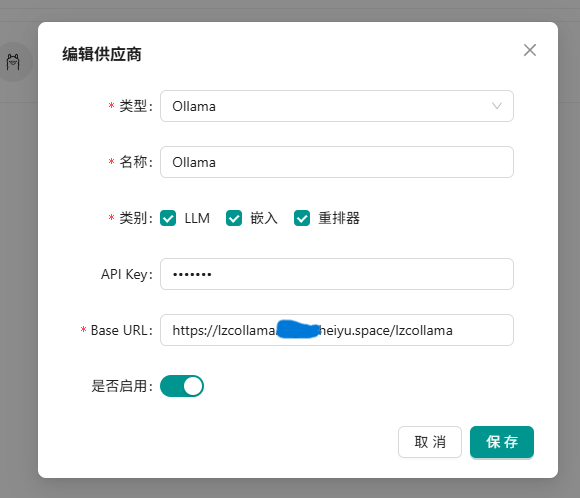Click the Ollama llama icon behind dialog
Screen dimensions: 580x498
(13, 62)
